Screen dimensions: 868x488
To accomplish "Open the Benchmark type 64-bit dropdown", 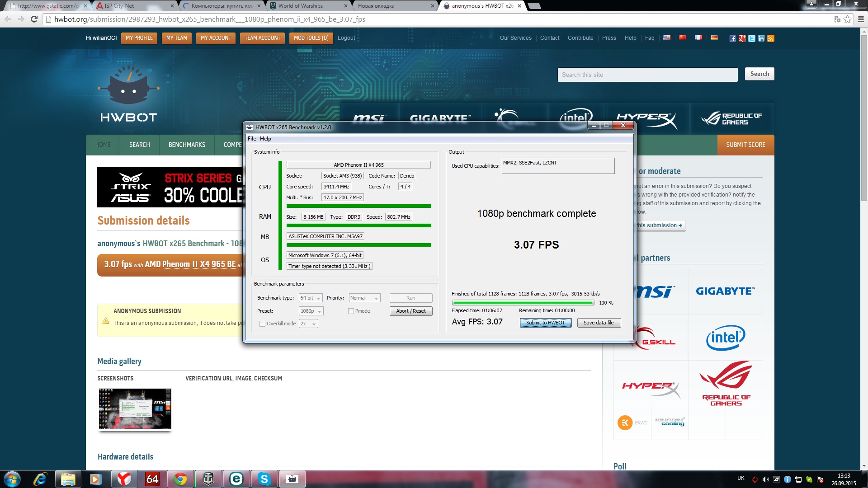I will point(311,298).
